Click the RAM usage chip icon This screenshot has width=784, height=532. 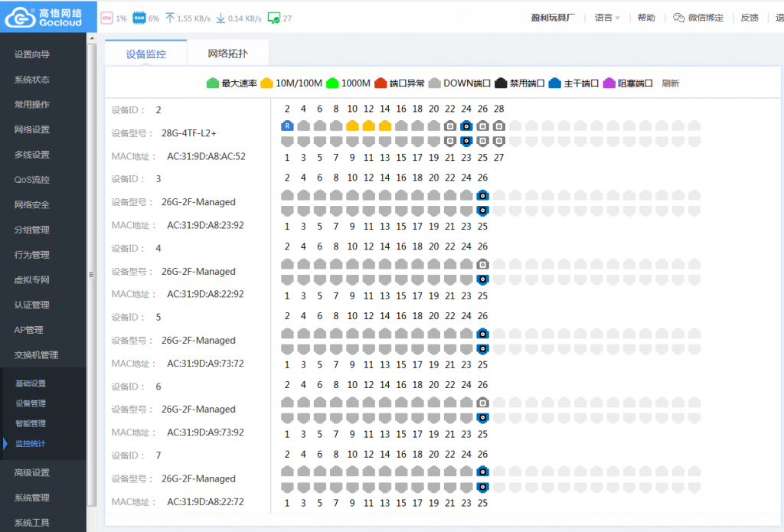click(139, 18)
